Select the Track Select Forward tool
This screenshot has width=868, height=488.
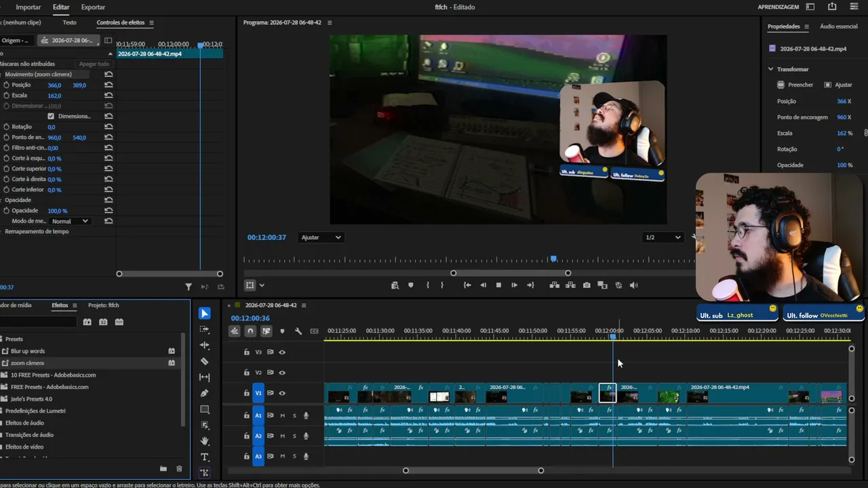pos(205,329)
